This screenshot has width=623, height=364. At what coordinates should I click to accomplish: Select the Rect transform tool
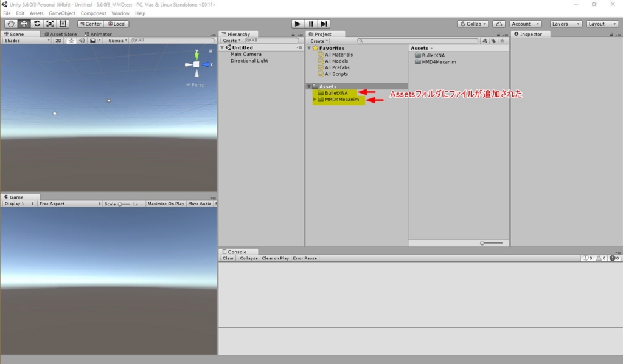tap(63, 24)
